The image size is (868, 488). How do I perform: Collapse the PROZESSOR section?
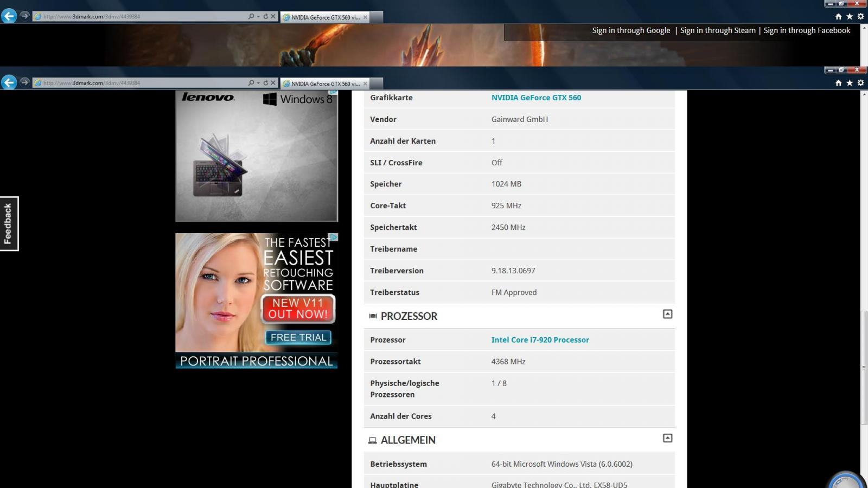(668, 314)
